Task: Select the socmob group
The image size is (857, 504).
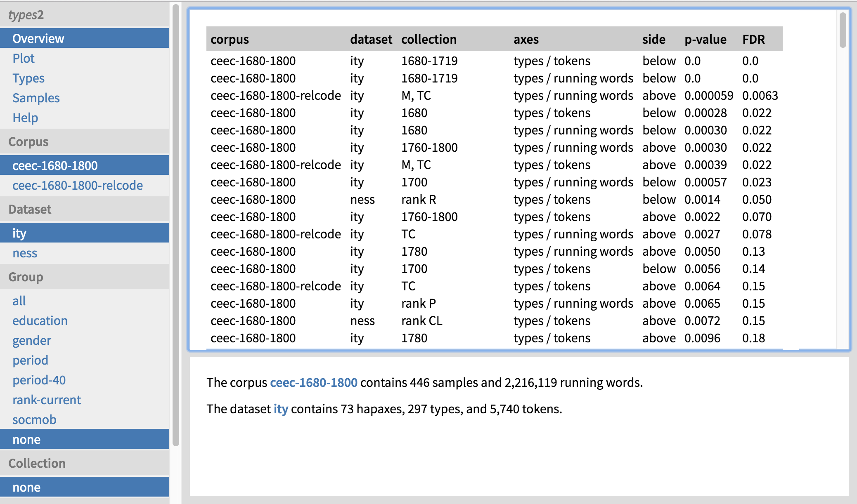Action: pyautogui.click(x=85, y=419)
